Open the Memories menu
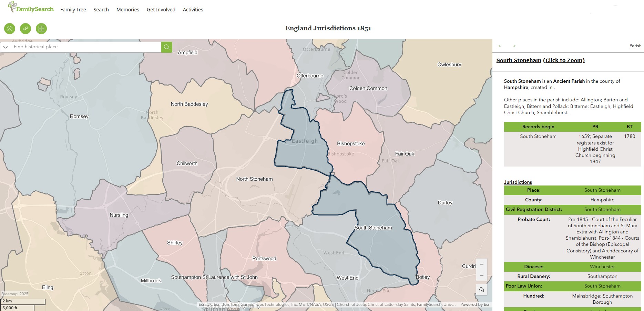Viewport: 644px width, 311px height. click(x=127, y=10)
